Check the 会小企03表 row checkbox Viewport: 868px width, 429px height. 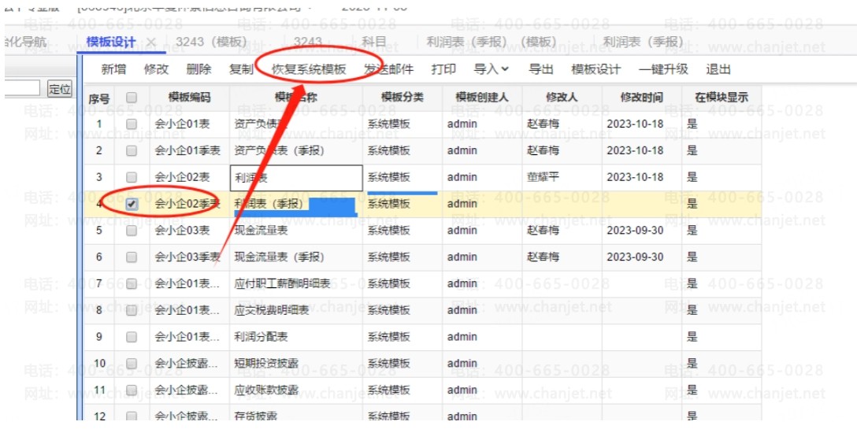point(132,231)
